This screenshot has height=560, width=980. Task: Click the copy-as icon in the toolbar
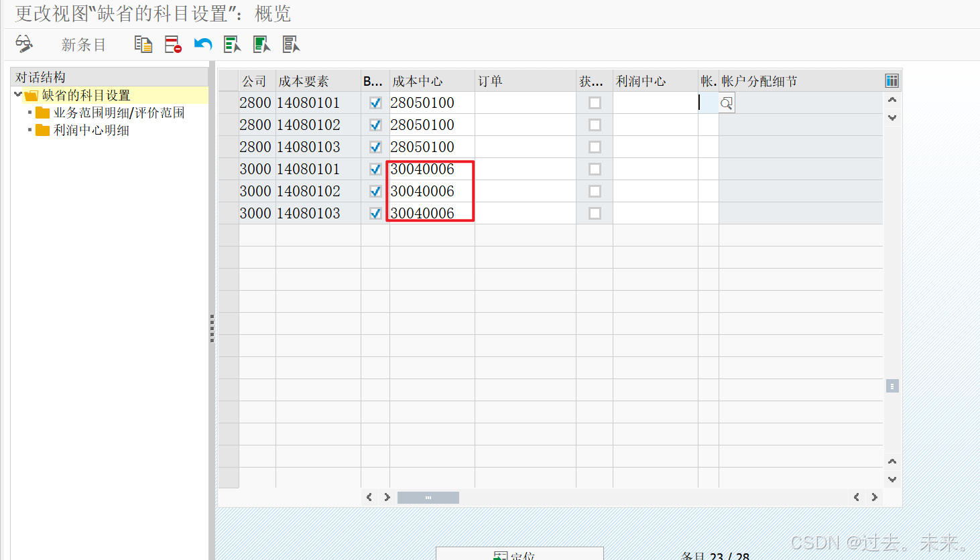(x=143, y=44)
